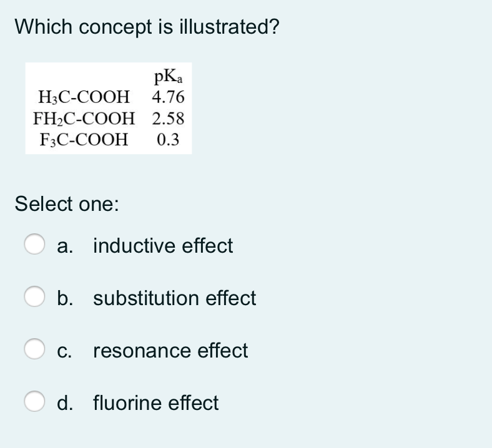Click the pKa table image
This screenshot has width=492, height=448.
109,108
